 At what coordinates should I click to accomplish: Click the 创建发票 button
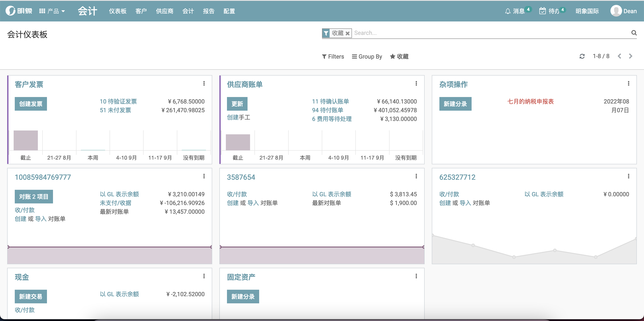pos(31,104)
